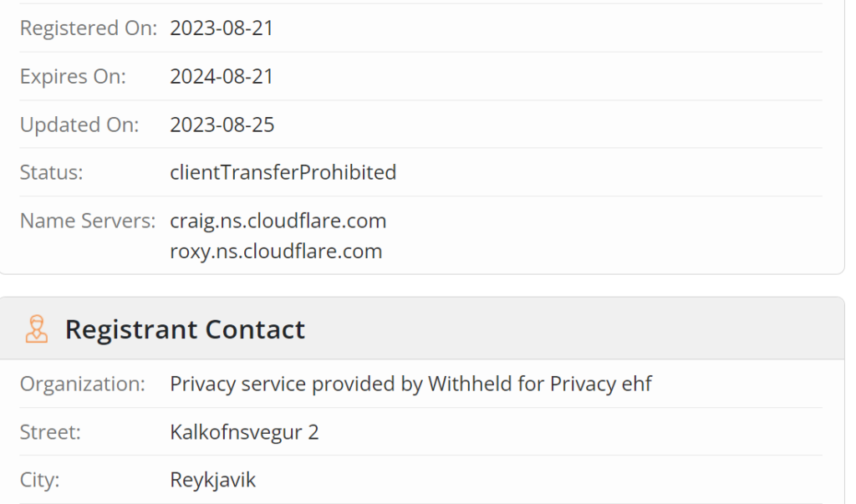Click the "Updated On:" label
Image resolution: width=856 pixels, height=504 pixels.
(79, 125)
